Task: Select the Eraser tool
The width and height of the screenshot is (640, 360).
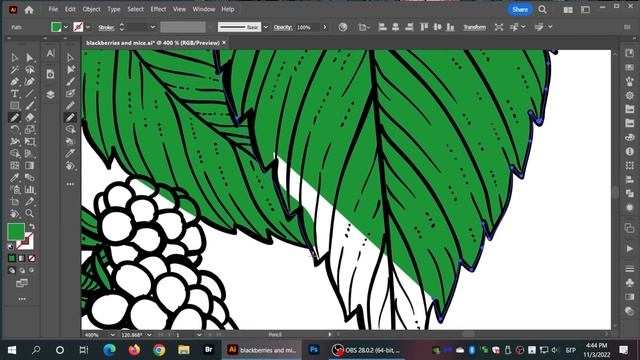Action: [x=29, y=118]
